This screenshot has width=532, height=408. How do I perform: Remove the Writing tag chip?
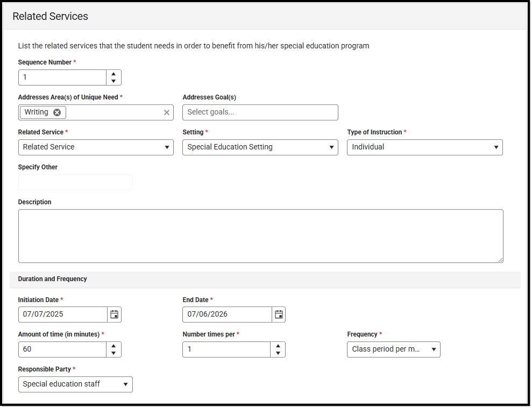click(x=57, y=112)
